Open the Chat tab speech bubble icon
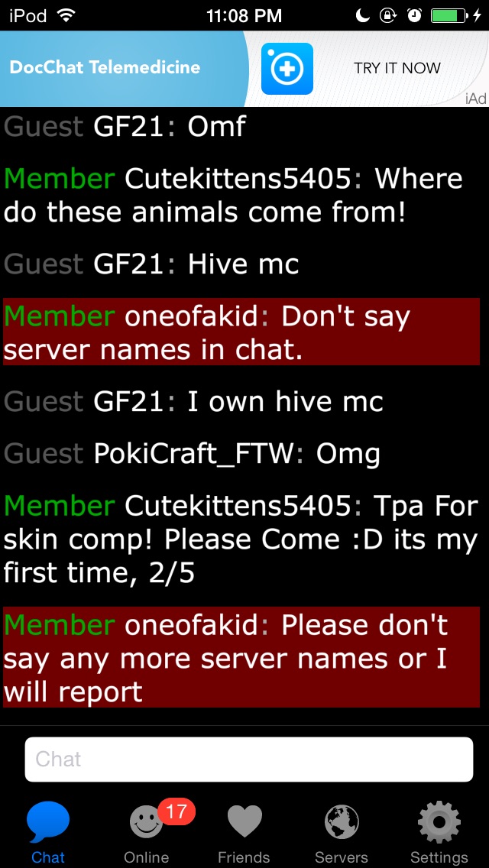Viewport: 489px width, 868px height. pos(48,821)
